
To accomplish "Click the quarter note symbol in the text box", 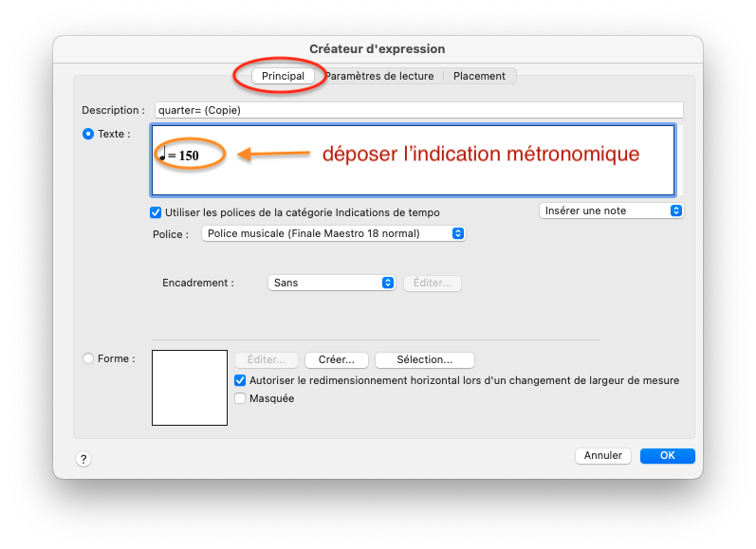I will [162, 154].
